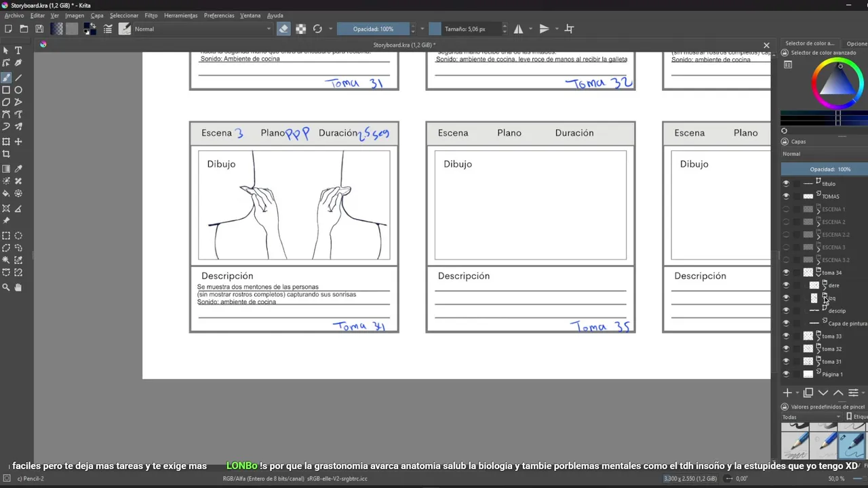
Task: Select the Pan hand tool
Action: tap(18, 287)
